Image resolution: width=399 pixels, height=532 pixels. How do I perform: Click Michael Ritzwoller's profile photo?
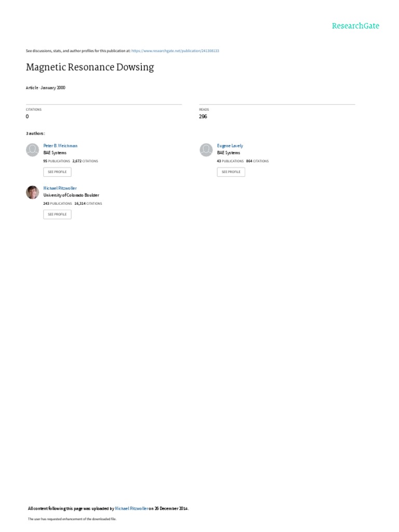pos(33,192)
